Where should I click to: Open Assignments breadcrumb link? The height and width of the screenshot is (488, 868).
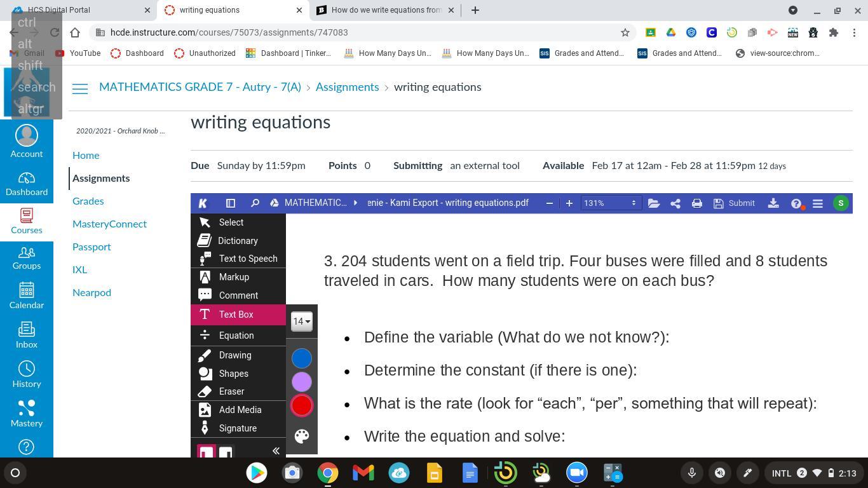tap(347, 87)
